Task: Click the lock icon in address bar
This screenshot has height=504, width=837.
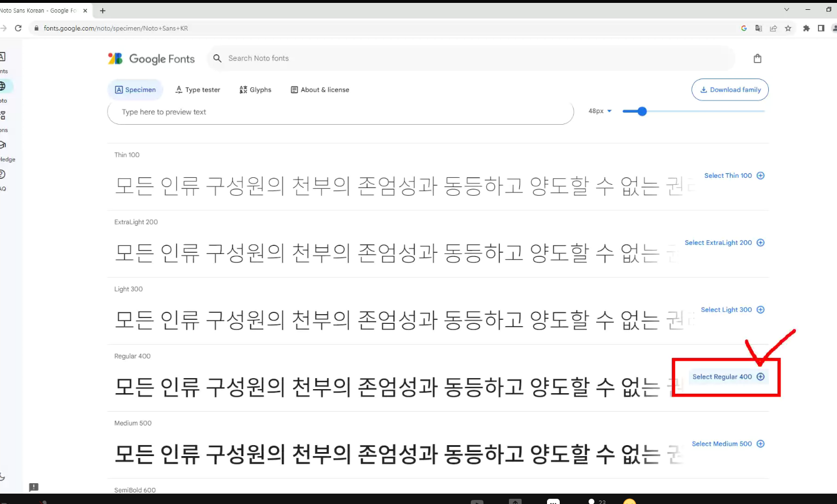Action: (x=36, y=28)
